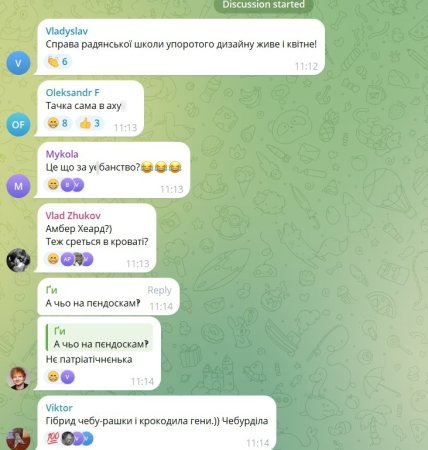Open Oleksandr F's OF avatar
428x450 pixels.
[18, 125]
